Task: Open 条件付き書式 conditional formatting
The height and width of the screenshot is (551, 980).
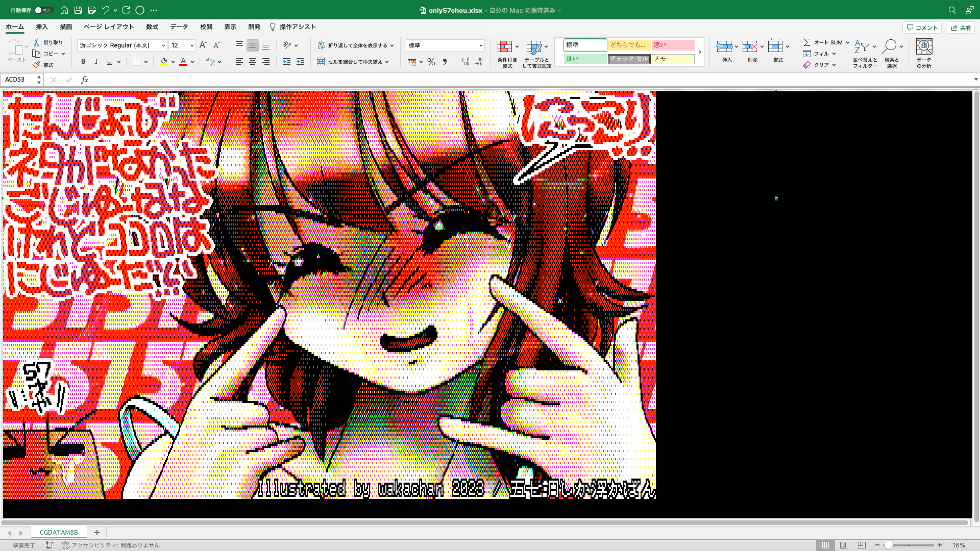Action: (x=507, y=54)
